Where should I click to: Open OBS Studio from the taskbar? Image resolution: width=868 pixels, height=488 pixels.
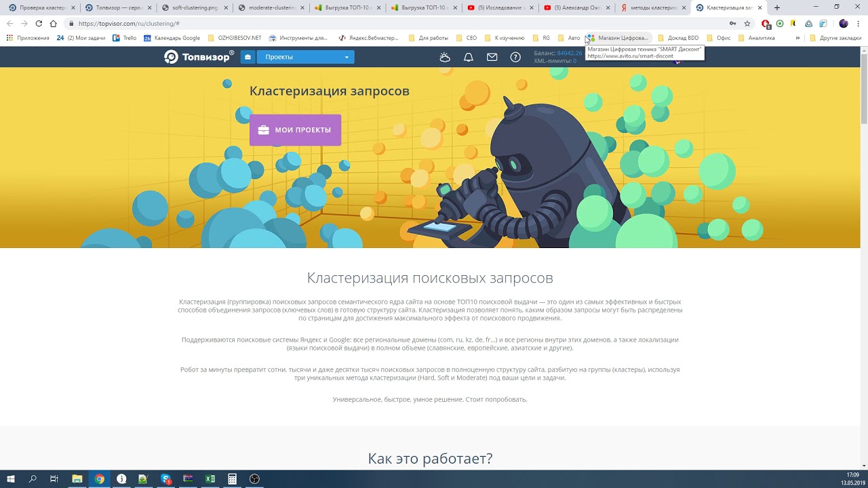(x=255, y=479)
